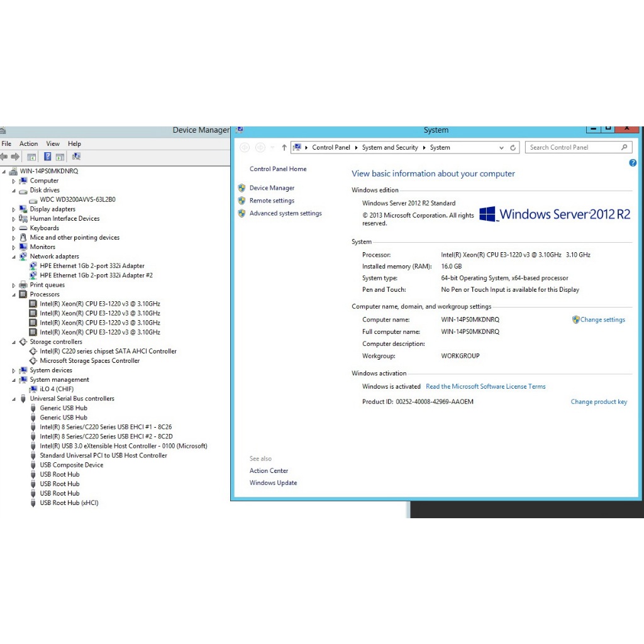Click show/hide console tree toolbar icon
Viewport: 644px width, 644px height.
pyautogui.click(x=31, y=157)
